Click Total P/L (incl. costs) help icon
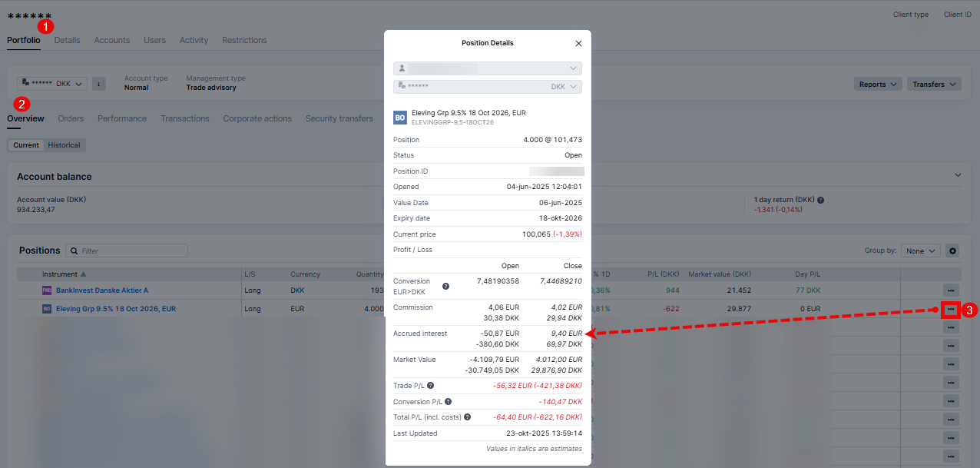This screenshot has width=980, height=468. point(467,417)
